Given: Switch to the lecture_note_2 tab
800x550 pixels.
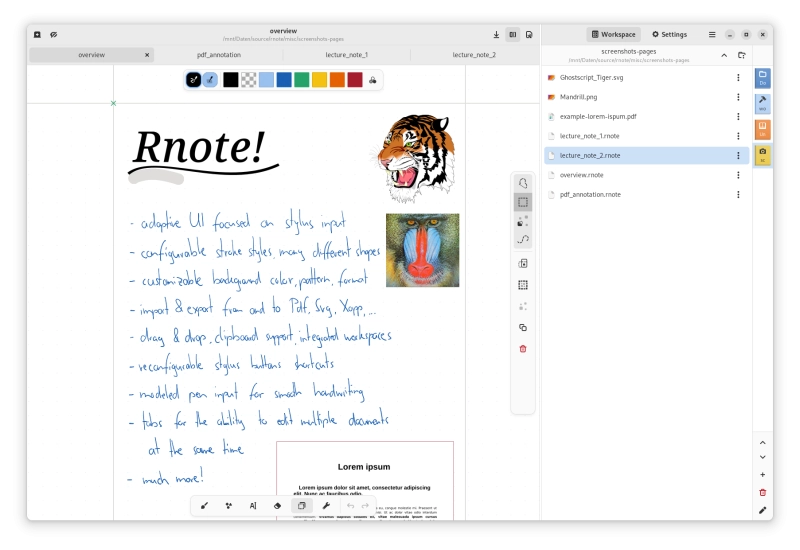Looking at the screenshot, I should (474, 55).
